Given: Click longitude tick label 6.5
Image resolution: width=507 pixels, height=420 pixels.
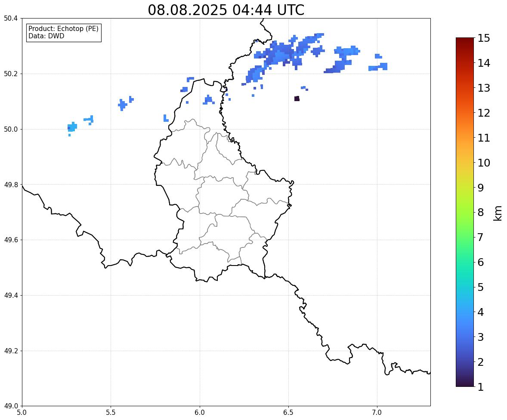Looking at the screenshot, I should 288,413.
